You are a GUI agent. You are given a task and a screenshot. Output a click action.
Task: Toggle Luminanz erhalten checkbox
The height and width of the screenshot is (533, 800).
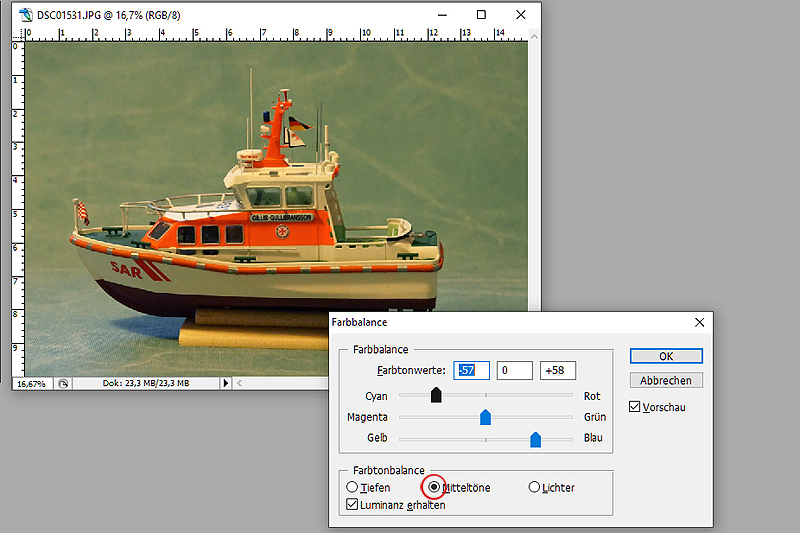(x=352, y=504)
